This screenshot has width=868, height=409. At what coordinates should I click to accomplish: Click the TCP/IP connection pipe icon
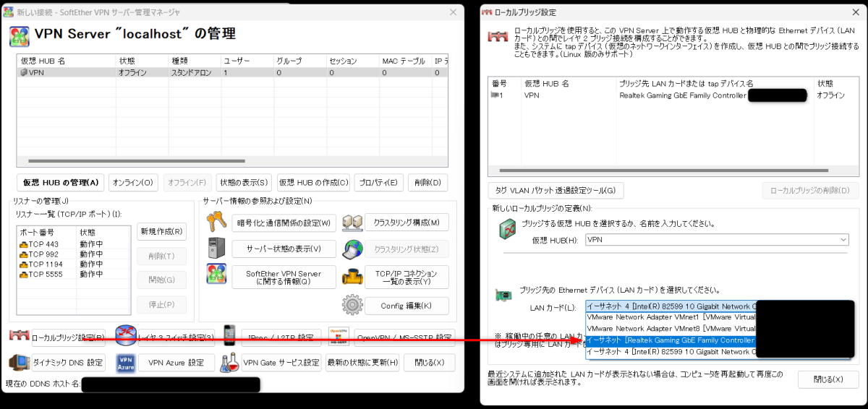pyautogui.click(x=352, y=276)
